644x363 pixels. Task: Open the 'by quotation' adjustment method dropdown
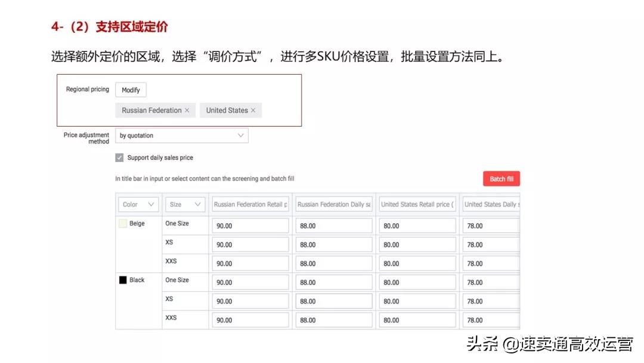click(179, 135)
